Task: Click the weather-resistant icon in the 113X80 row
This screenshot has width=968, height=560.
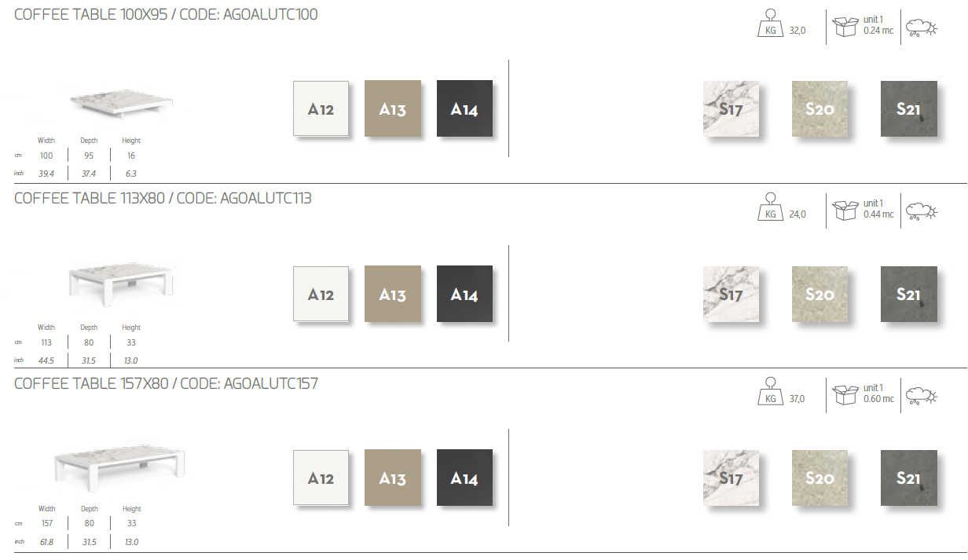Action: (x=922, y=211)
